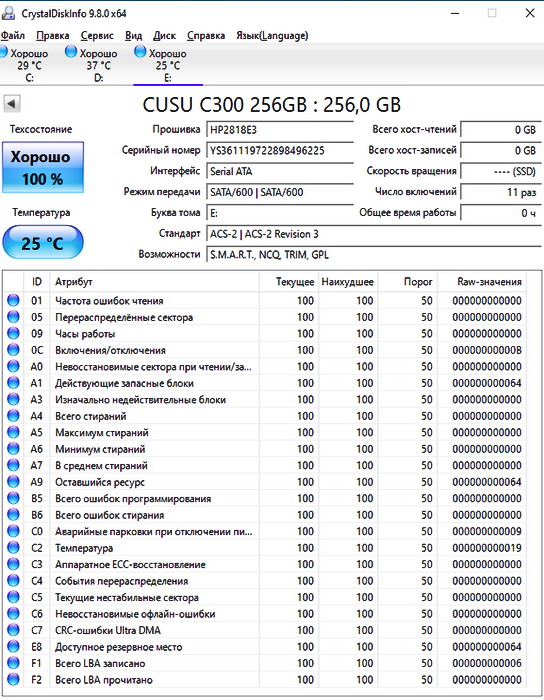The width and height of the screenshot is (544, 700).
Task: Click status orb for attribute C5 row
Action: (13, 597)
